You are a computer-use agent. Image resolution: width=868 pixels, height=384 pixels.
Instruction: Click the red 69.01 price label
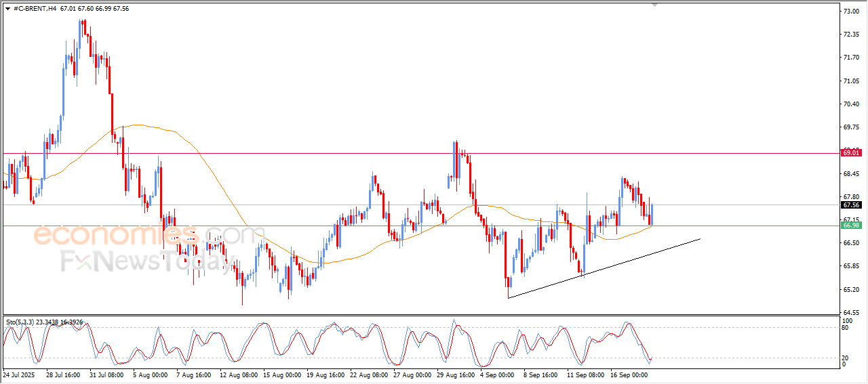click(x=851, y=153)
